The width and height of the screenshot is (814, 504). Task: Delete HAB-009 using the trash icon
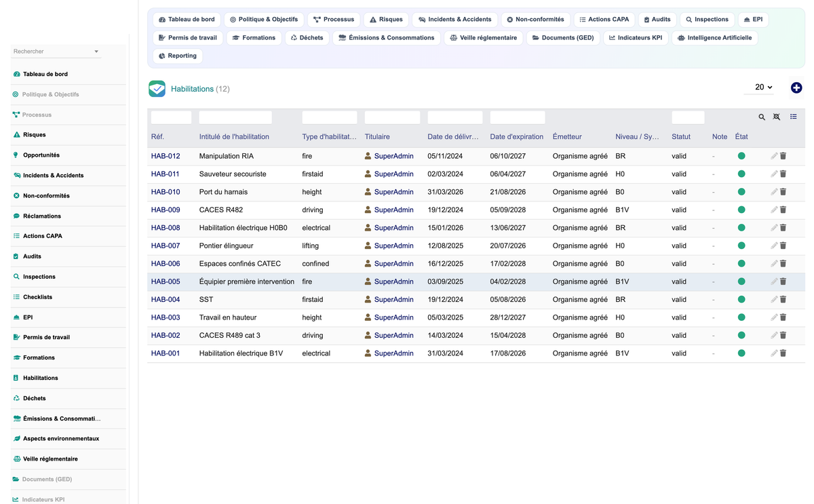(x=783, y=210)
